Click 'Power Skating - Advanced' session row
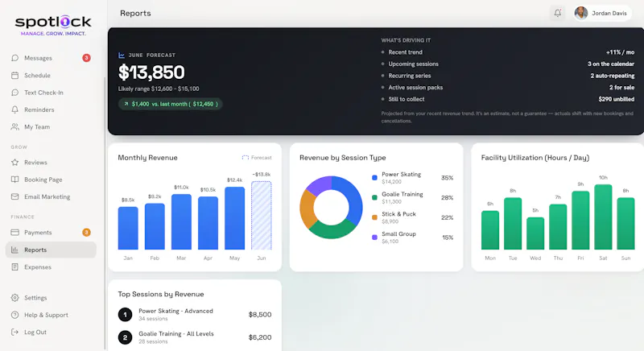644x351 pixels. tap(195, 315)
